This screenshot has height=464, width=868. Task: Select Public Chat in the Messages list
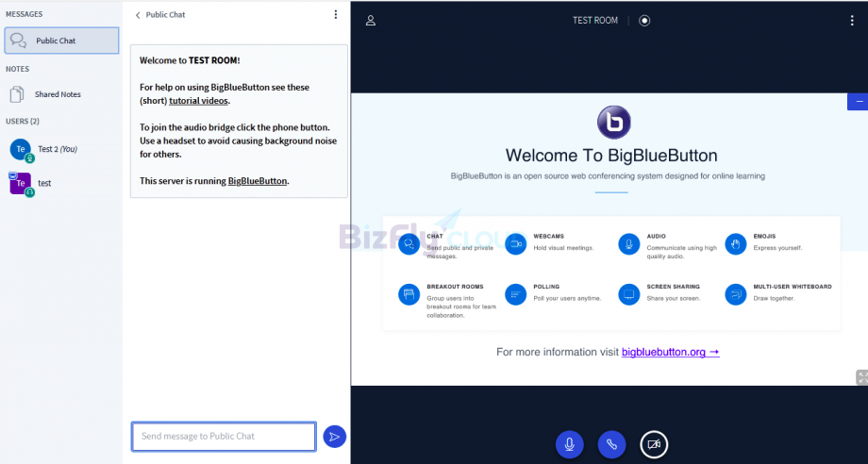61,41
